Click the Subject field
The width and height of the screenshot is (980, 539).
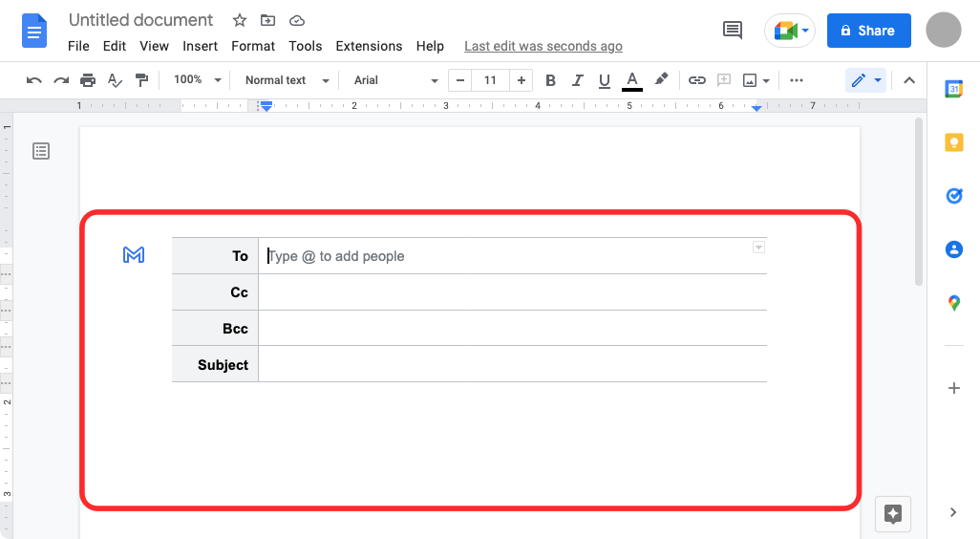[513, 364]
